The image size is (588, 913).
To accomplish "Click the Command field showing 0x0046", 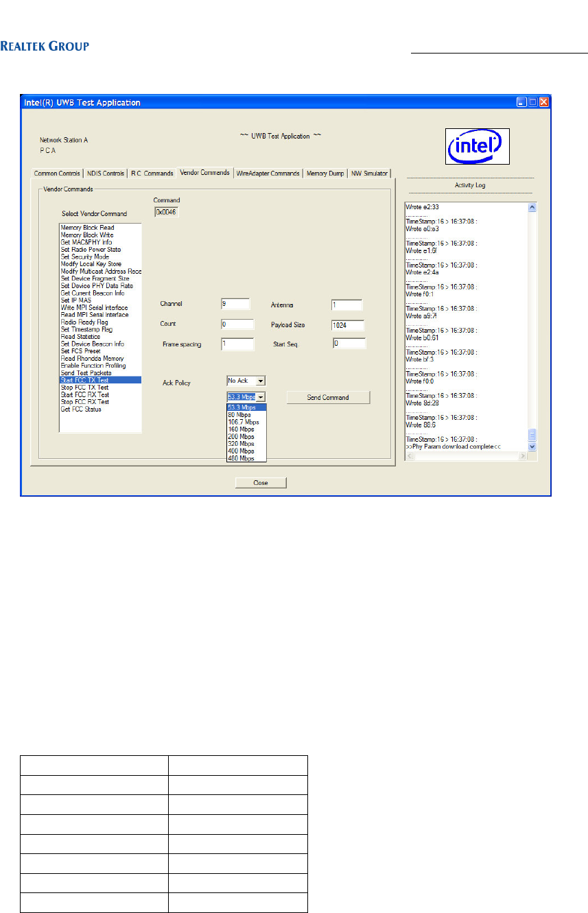I will [165, 212].
